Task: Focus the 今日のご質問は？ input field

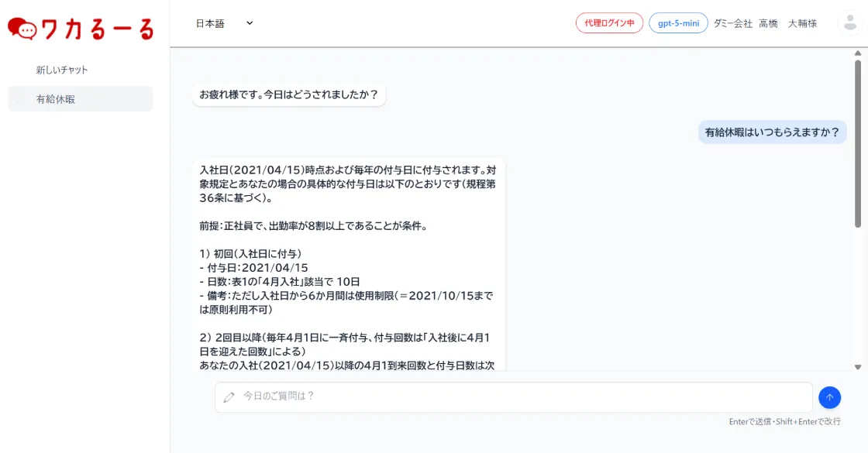Action: coord(519,396)
